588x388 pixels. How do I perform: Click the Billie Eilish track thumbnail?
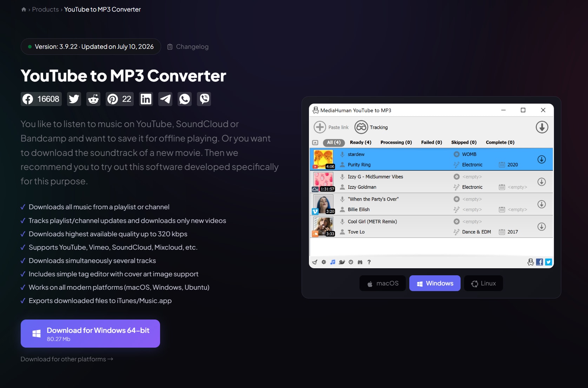pos(323,204)
